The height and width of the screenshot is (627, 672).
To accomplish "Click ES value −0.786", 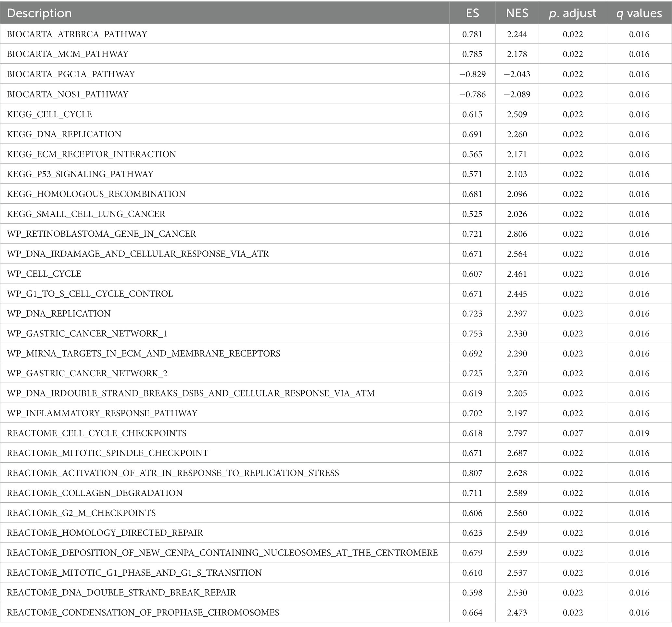I will coord(472,94).
